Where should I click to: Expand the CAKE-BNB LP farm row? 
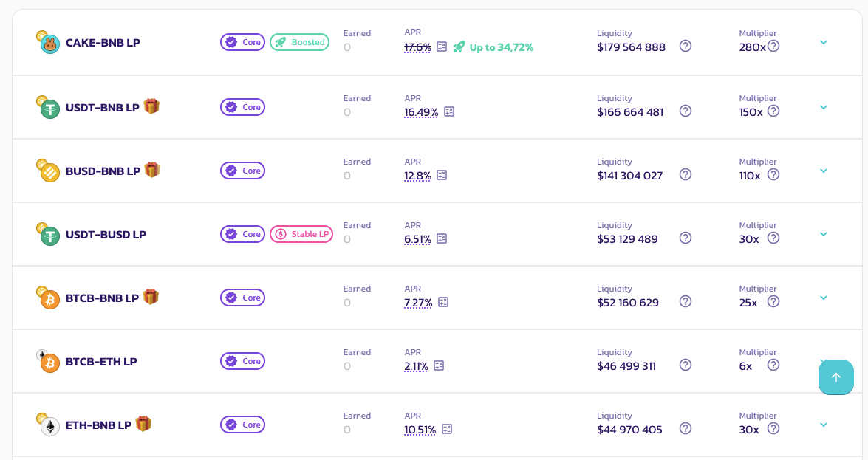pos(824,42)
